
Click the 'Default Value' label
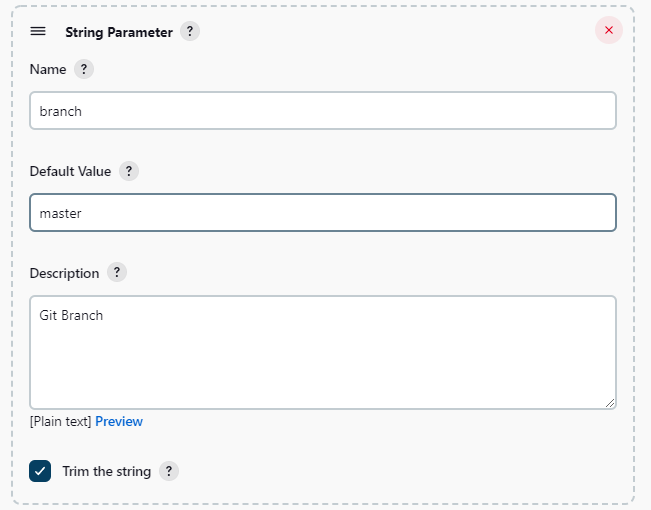pos(70,171)
